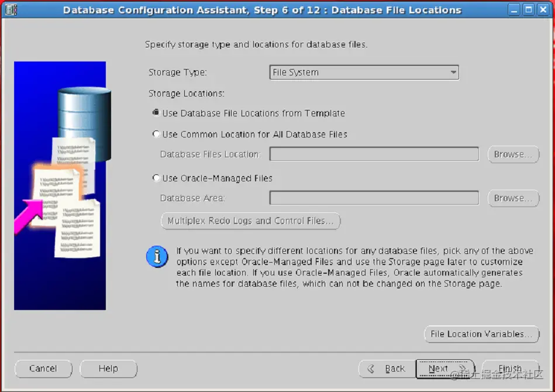
Task: Click Browse next to Database Area
Action: point(513,198)
